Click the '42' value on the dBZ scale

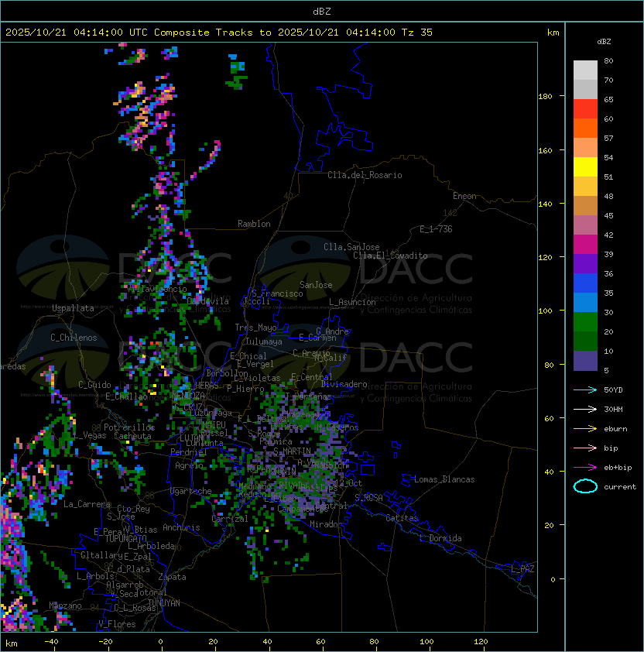(x=608, y=235)
